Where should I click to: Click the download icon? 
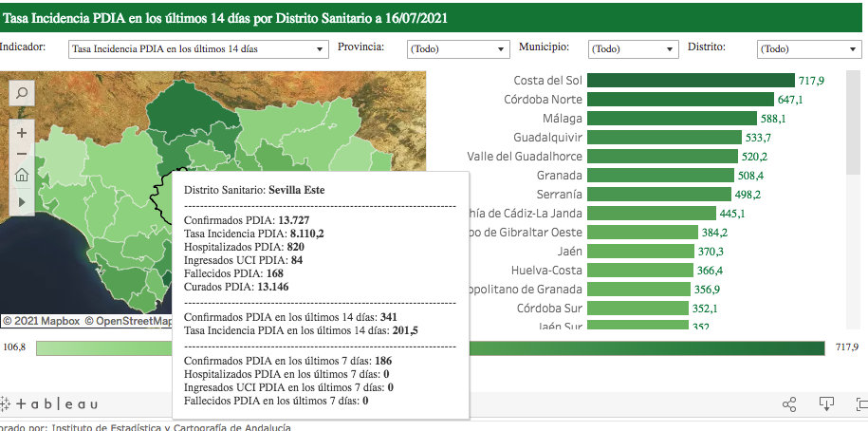pos(826,404)
